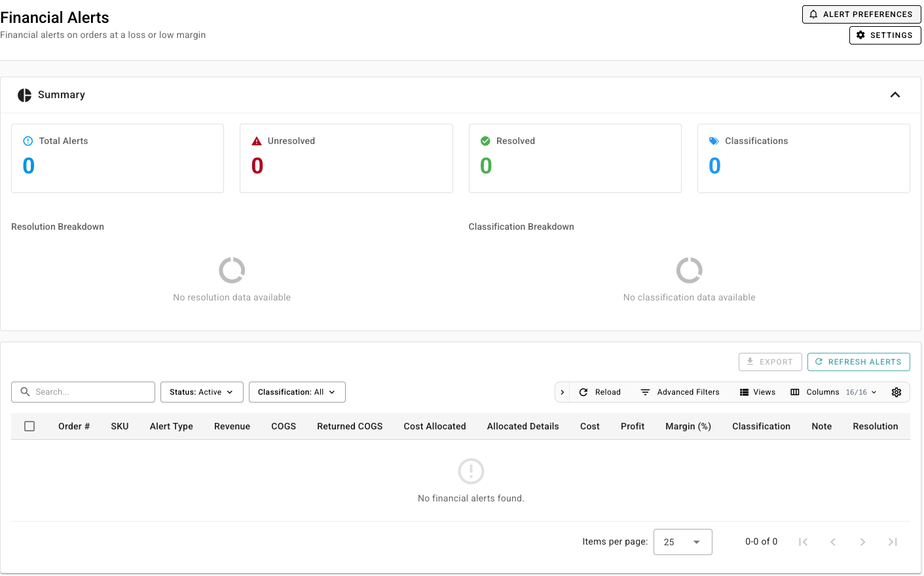This screenshot has height=576, width=924.
Task: Go to next page of alerts
Action: pos(863,542)
